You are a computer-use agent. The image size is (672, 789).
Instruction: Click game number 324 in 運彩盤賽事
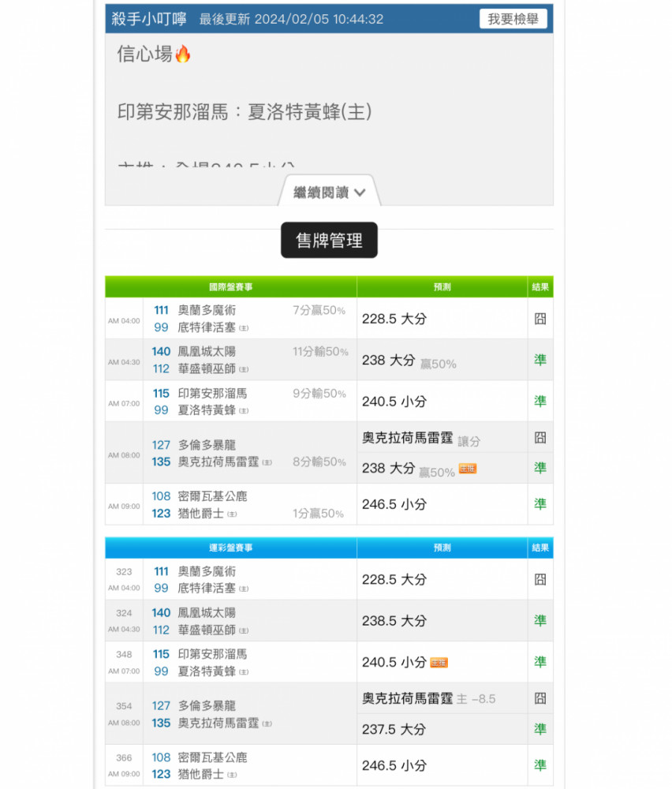pyautogui.click(x=124, y=613)
